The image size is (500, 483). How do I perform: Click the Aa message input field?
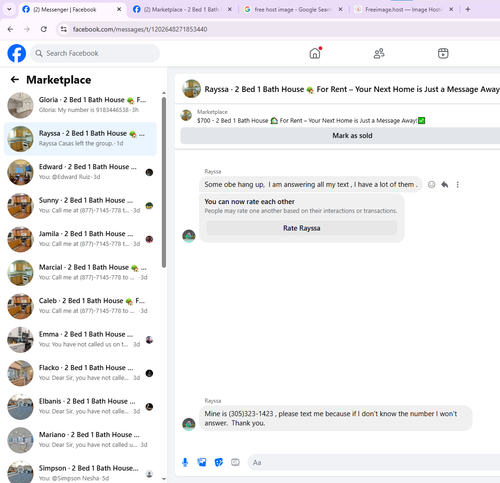373,462
